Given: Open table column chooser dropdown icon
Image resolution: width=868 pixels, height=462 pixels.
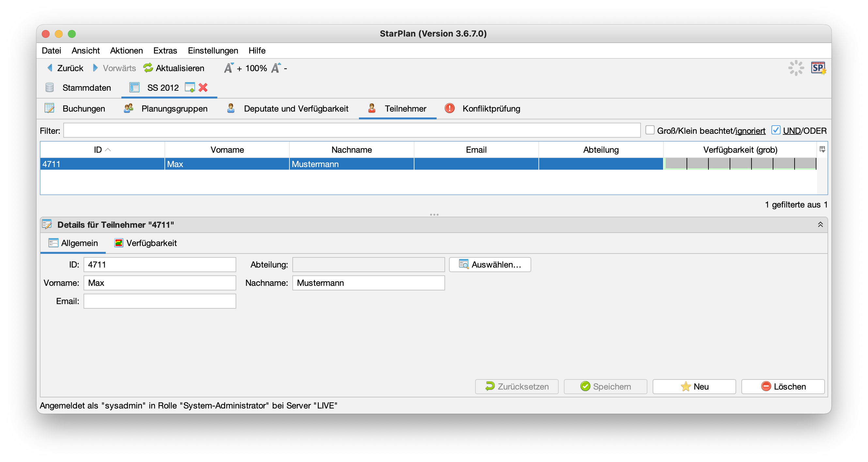Looking at the screenshot, I should pos(822,149).
